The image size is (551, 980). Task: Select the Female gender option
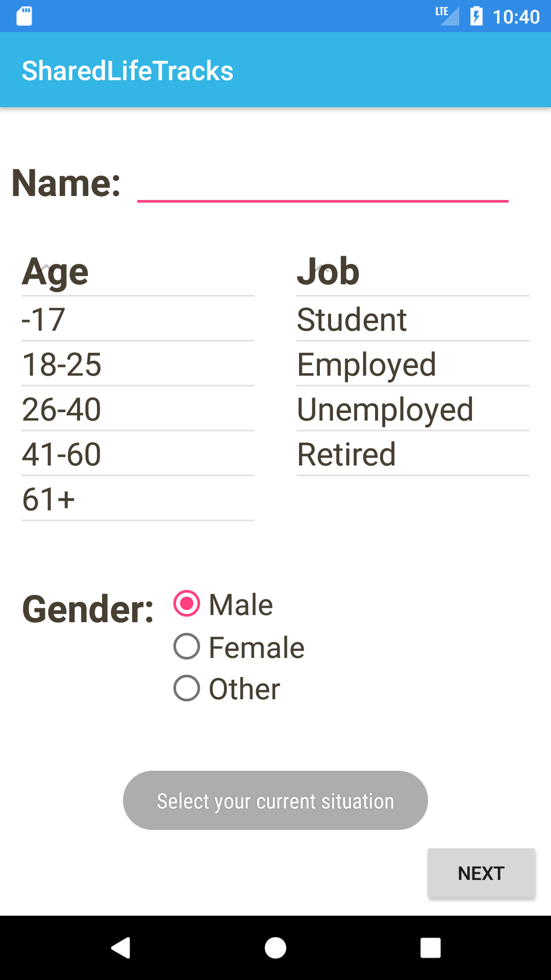[x=187, y=647]
